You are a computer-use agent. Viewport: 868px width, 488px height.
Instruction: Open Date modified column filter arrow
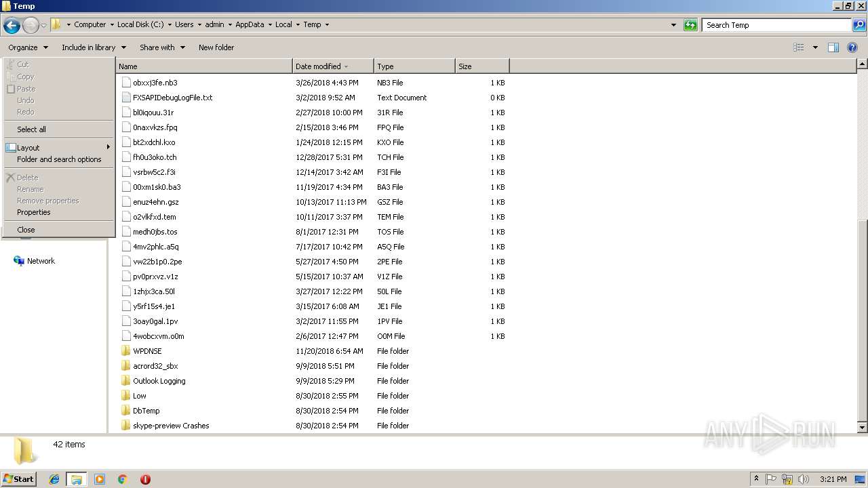(347, 66)
